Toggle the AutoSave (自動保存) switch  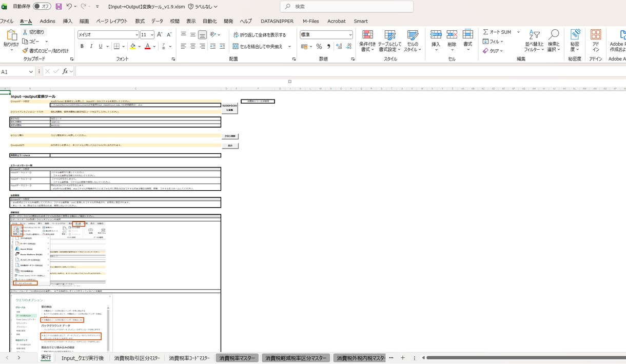[42, 7]
